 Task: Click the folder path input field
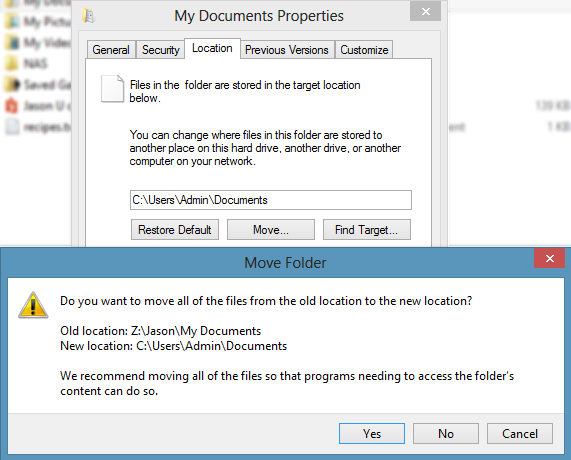(271, 200)
